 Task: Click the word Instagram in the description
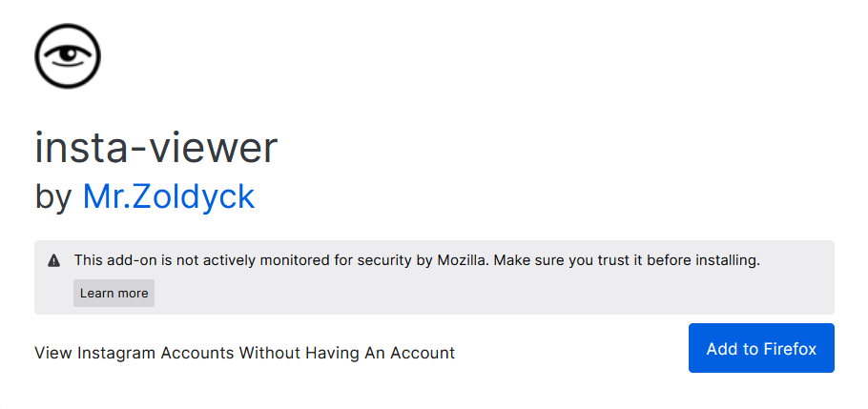(116, 353)
